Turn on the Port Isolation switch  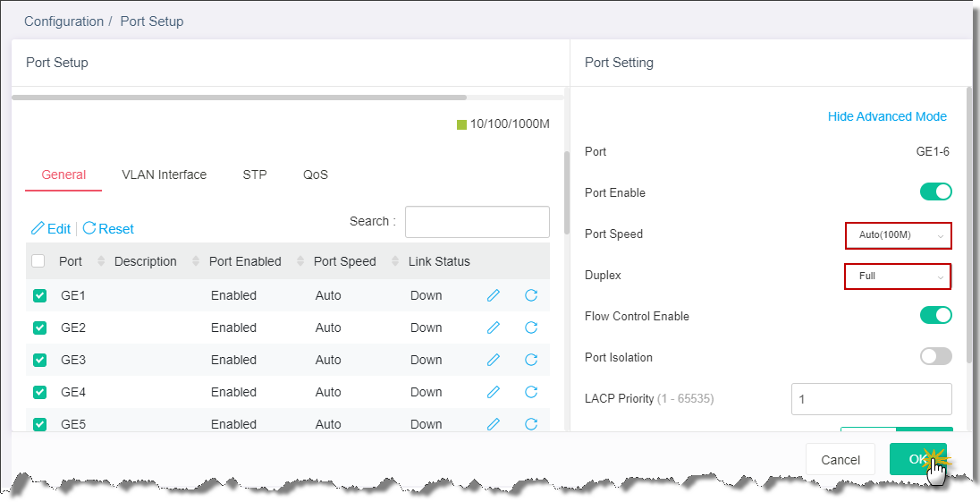[935, 356]
